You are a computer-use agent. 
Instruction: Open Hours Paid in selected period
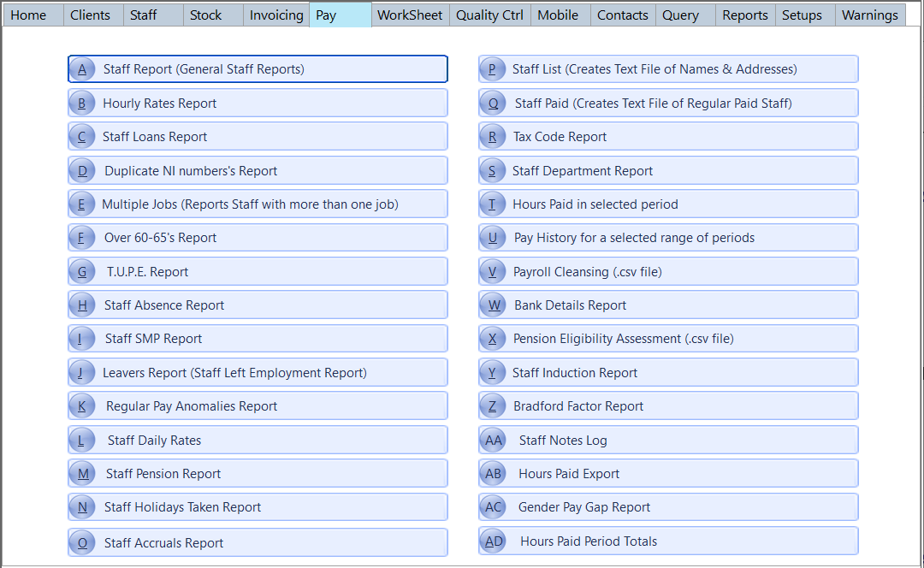pos(667,204)
